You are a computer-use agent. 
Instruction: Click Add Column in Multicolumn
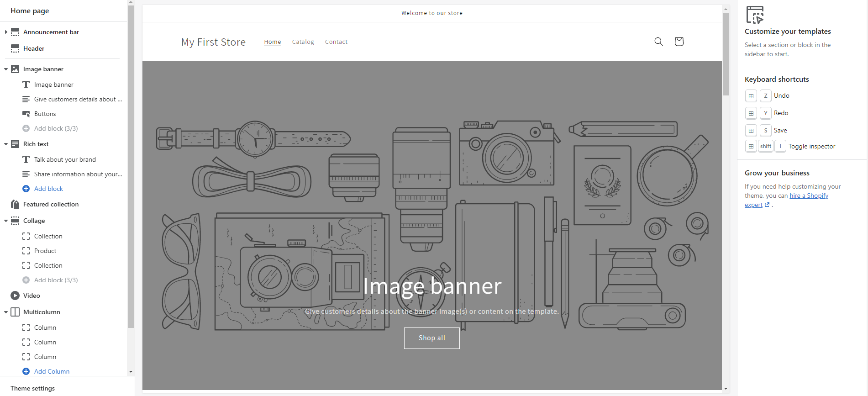[52, 371]
